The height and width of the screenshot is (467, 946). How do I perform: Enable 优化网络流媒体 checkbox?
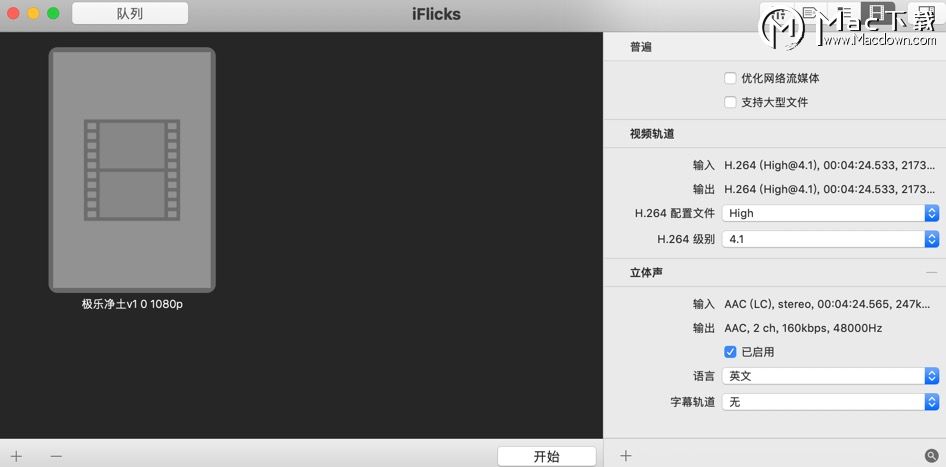pyautogui.click(x=730, y=78)
